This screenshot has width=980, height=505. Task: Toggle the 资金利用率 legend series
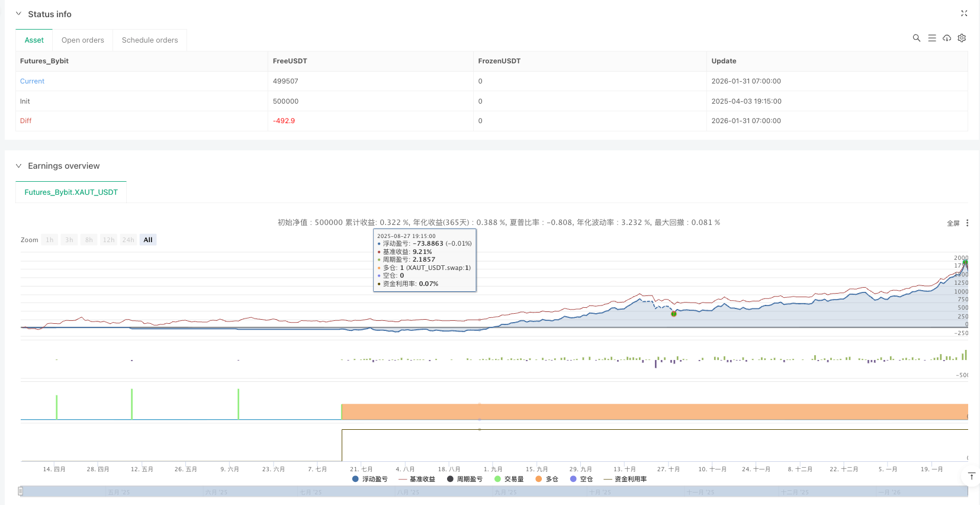625,479
